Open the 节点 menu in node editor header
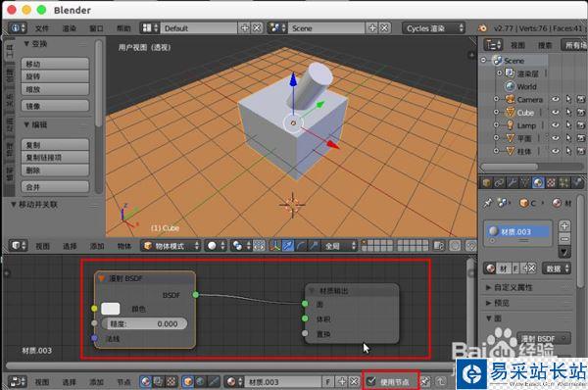The image size is (588, 390). pos(123,382)
